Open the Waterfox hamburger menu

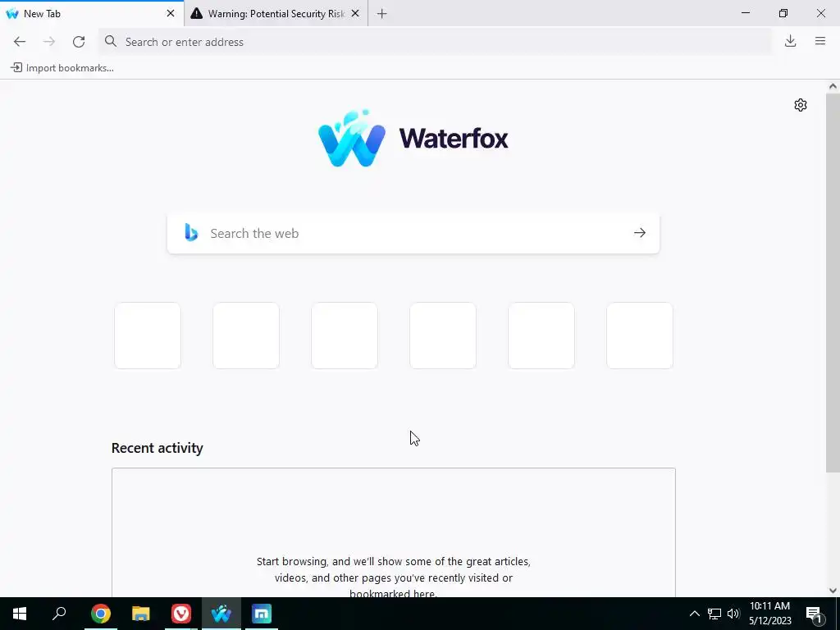pos(820,41)
